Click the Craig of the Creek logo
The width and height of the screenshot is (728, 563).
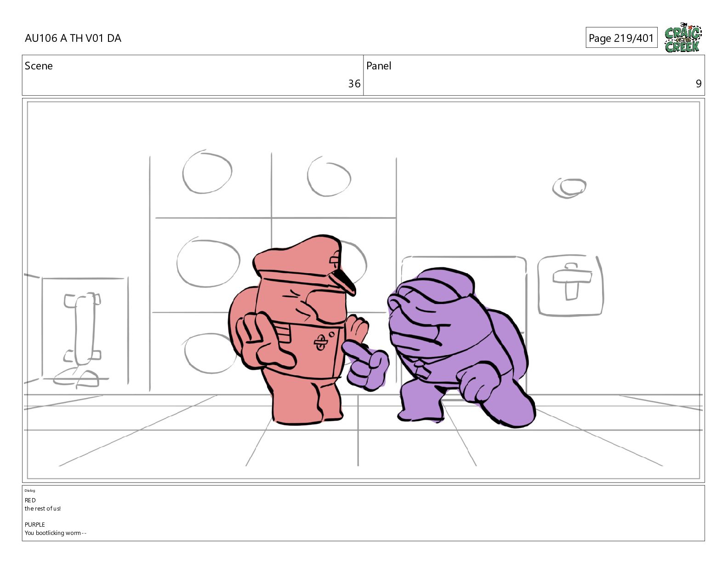click(x=683, y=38)
